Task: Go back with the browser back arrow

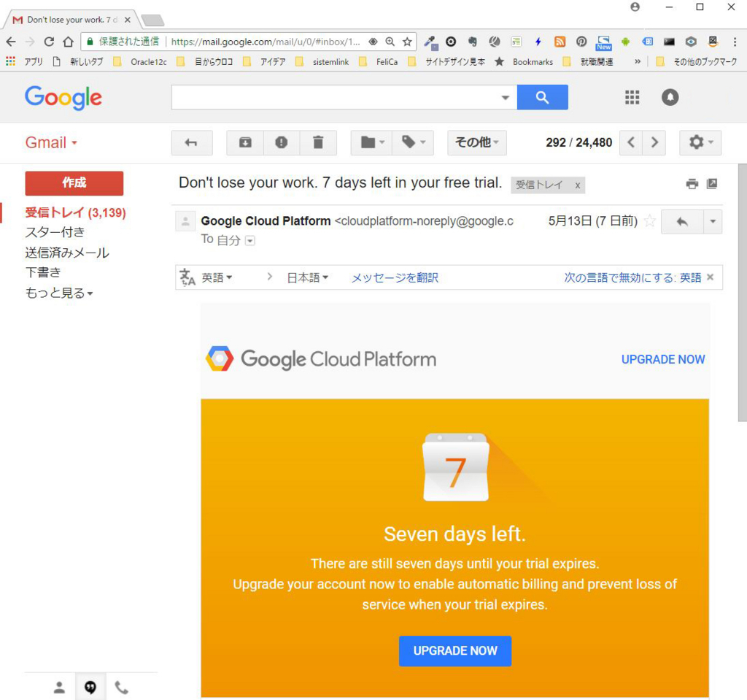Action: [x=11, y=42]
